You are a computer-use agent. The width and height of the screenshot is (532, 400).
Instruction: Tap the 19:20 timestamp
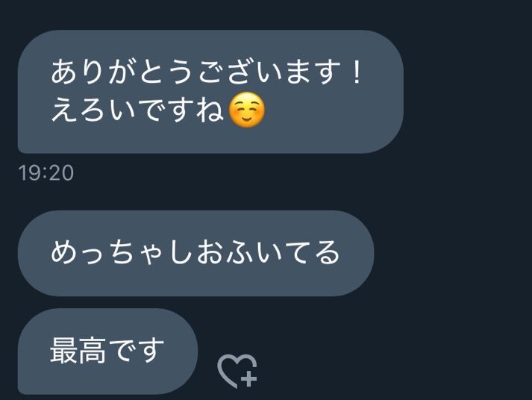pos(46,172)
